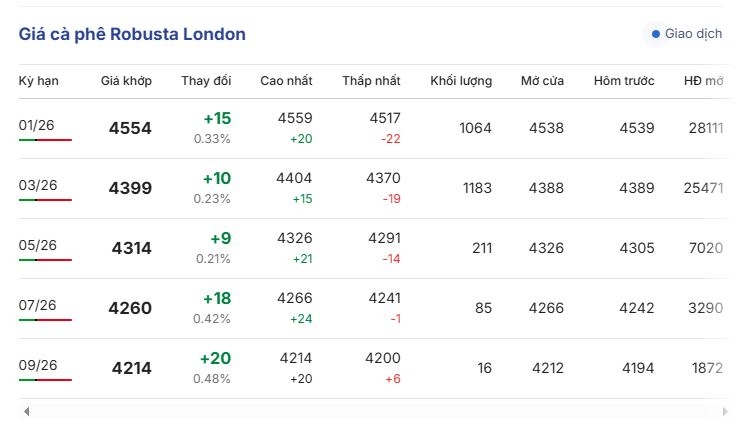Click the horizontal scrollbar track
This screenshot has width=741, height=434.
coord(376,411)
